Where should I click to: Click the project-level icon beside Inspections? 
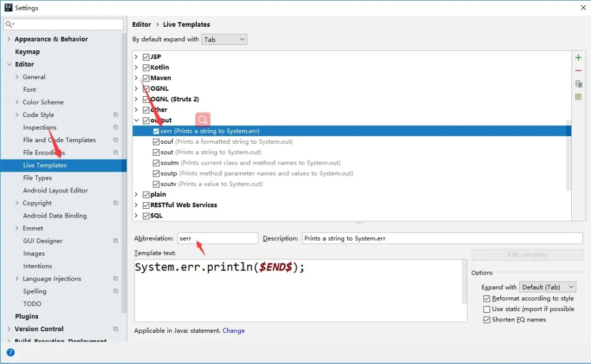coord(115,127)
